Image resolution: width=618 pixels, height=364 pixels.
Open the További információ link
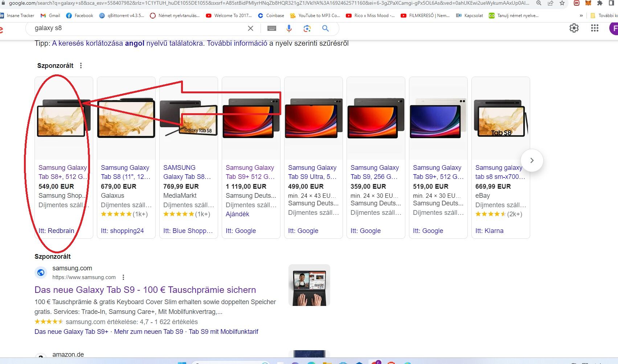pos(237,43)
